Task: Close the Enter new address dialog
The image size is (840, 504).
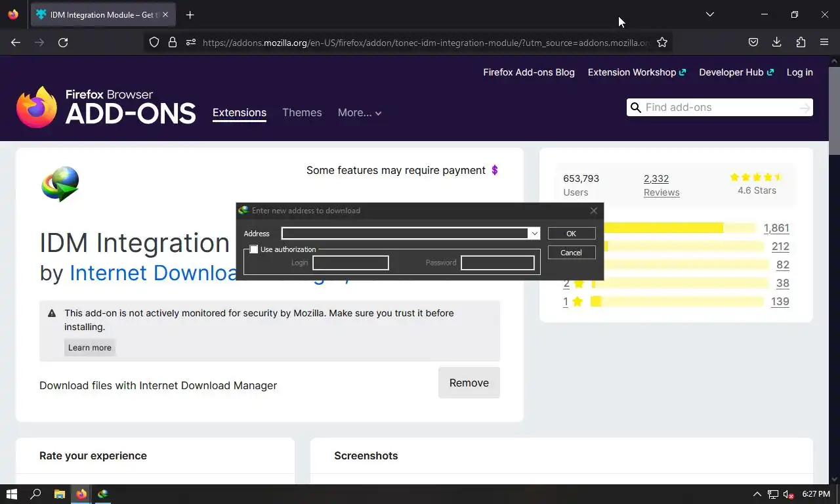Action: click(x=593, y=211)
